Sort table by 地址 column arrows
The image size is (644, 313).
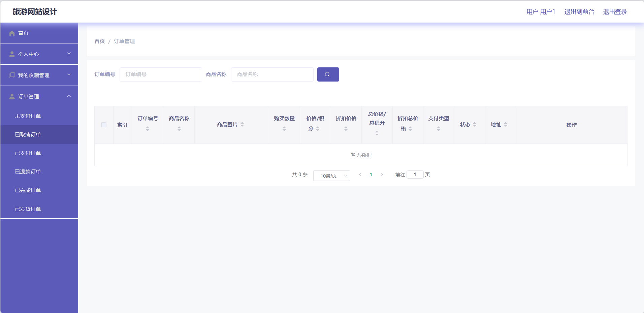pos(506,125)
